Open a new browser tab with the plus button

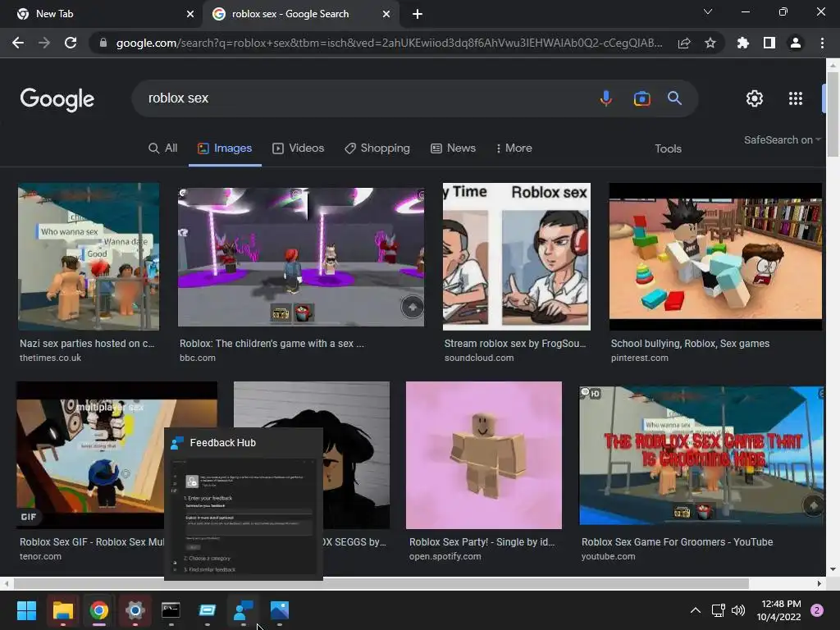[418, 14]
